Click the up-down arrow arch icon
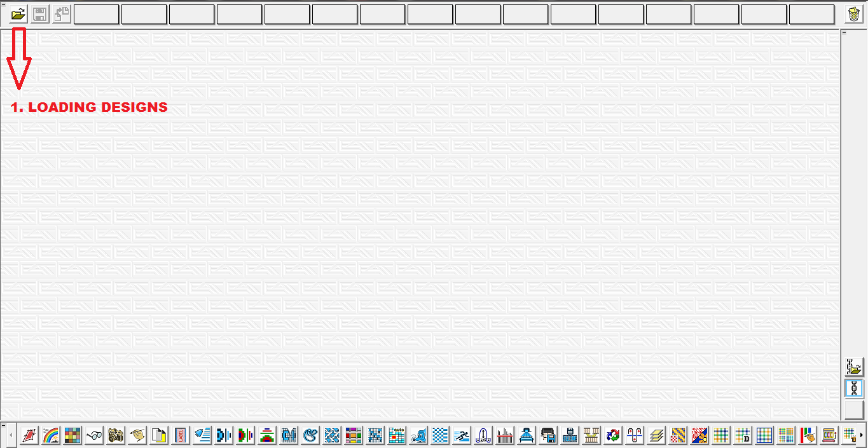 pyautogui.click(x=483, y=435)
